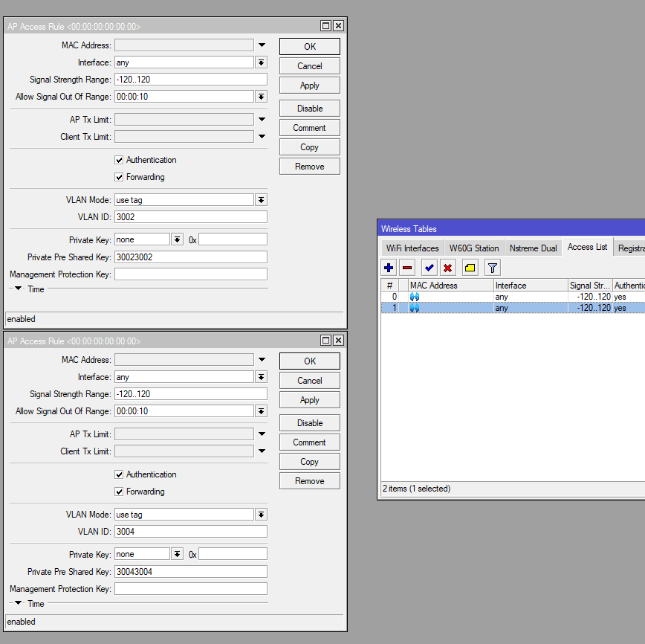Click VLAN ID field containing 3002
The image size is (645, 644).
click(x=191, y=217)
